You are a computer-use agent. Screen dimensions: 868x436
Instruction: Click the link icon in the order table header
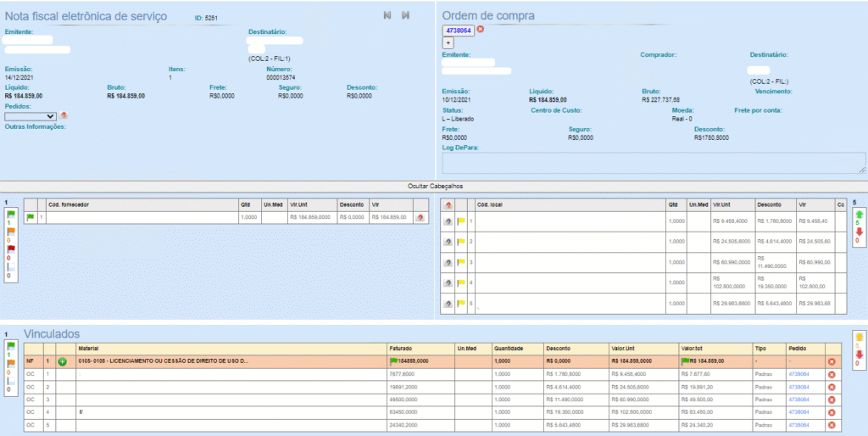[448, 204]
